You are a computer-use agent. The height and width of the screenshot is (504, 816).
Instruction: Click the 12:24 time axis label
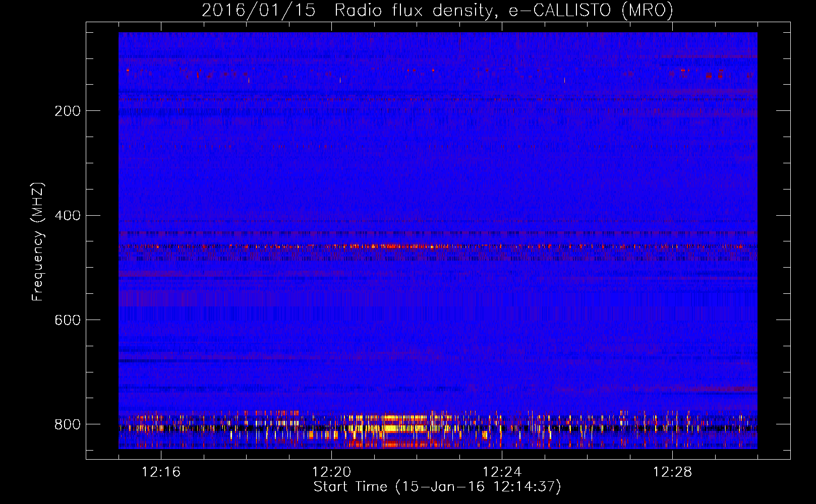coord(502,472)
